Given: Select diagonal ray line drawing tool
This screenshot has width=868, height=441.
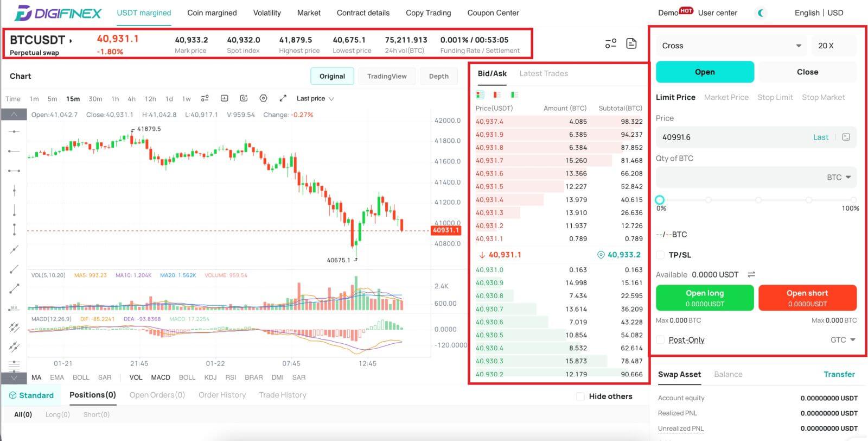Looking at the screenshot, I should pos(14,269).
